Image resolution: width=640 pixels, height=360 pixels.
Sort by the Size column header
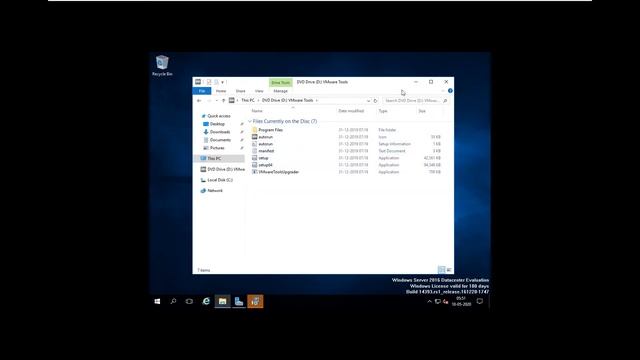coord(422,111)
